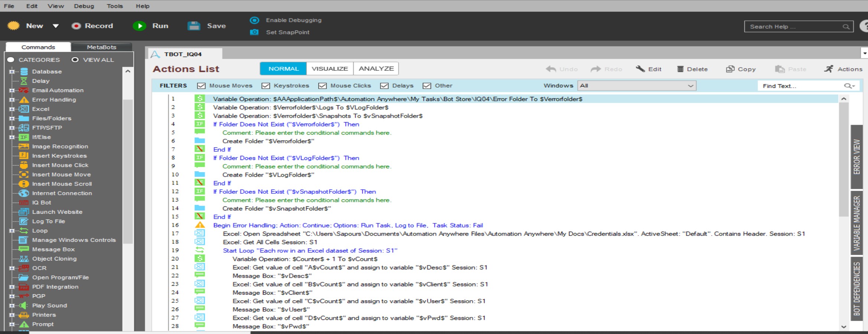
Task: Switch to VISUALIZE view
Action: pyautogui.click(x=330, y=69)
